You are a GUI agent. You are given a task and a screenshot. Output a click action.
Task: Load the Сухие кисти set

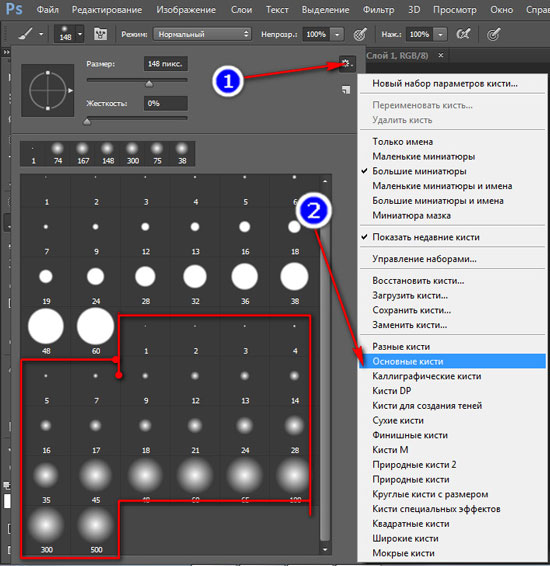(452, 421)
